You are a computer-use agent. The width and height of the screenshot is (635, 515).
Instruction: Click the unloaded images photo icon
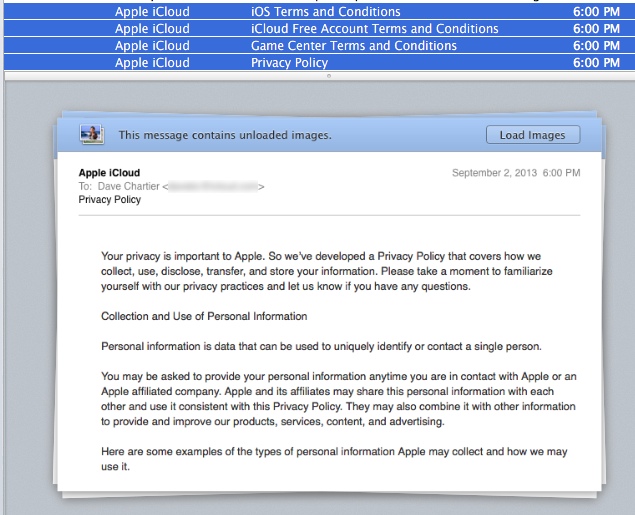click(x=92, y=134)
